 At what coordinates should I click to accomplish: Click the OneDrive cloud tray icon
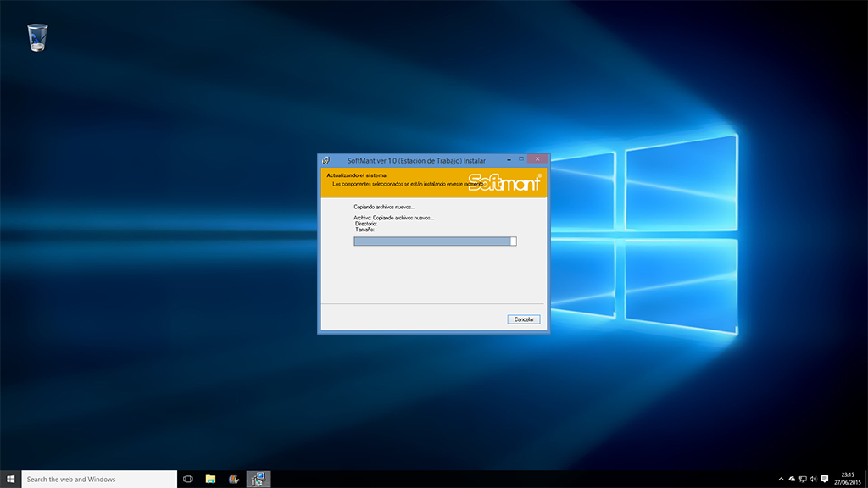pos(792,479)
